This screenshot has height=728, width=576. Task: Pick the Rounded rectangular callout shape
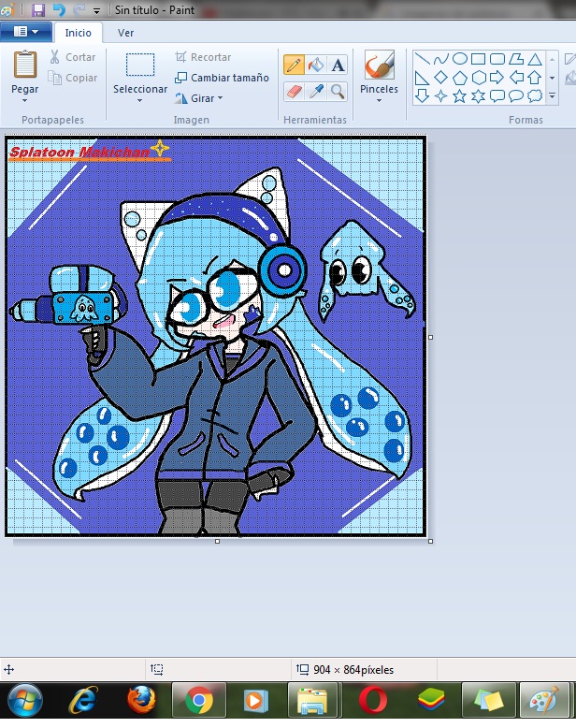point(497,96)
